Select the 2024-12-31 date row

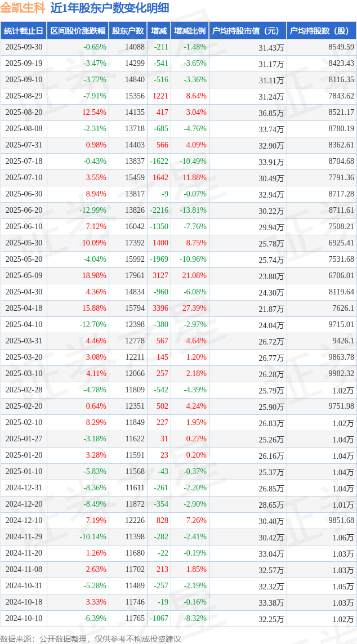pyautogui.click(x=24, y=488)
